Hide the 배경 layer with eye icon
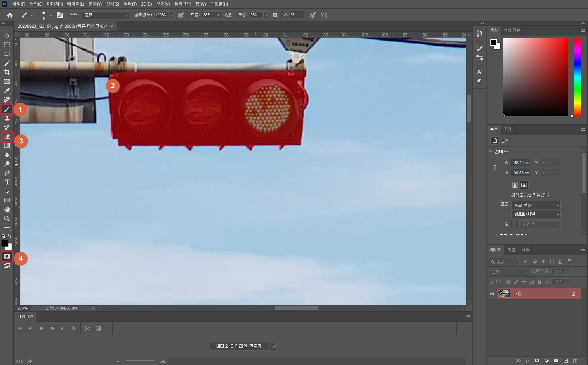The height and width of the screenshot is (365, 588). pyautogui.click(x=492, y=294)
